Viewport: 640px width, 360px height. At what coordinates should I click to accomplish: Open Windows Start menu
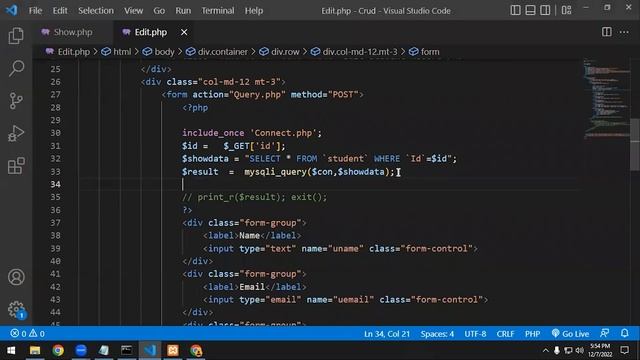point(11,350)
